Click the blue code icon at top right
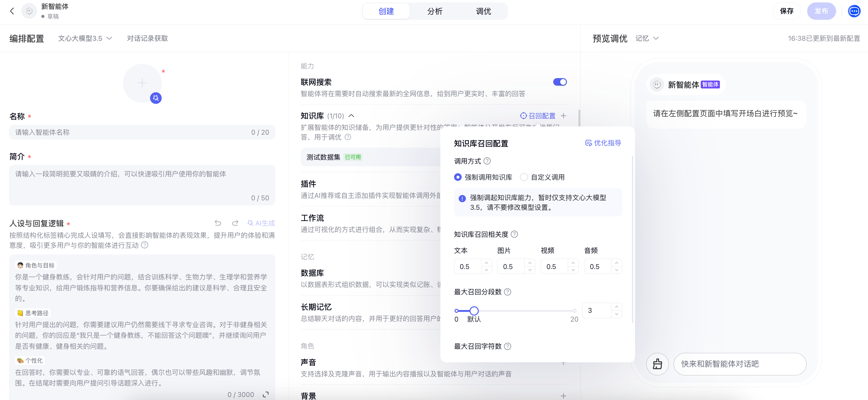The width and height of the screenshot is (868, 400). [854, 11]
